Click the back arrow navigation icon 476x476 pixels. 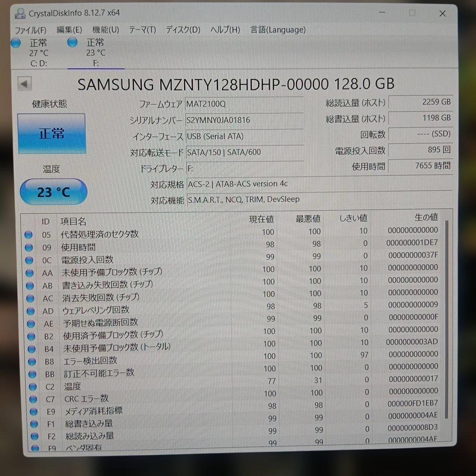pyautogui.click(x=25, y=83)
